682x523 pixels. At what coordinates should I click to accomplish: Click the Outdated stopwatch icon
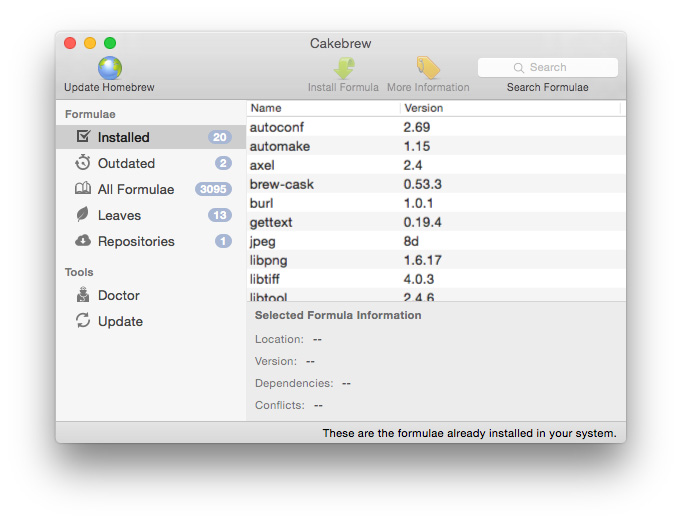[83, 163]
